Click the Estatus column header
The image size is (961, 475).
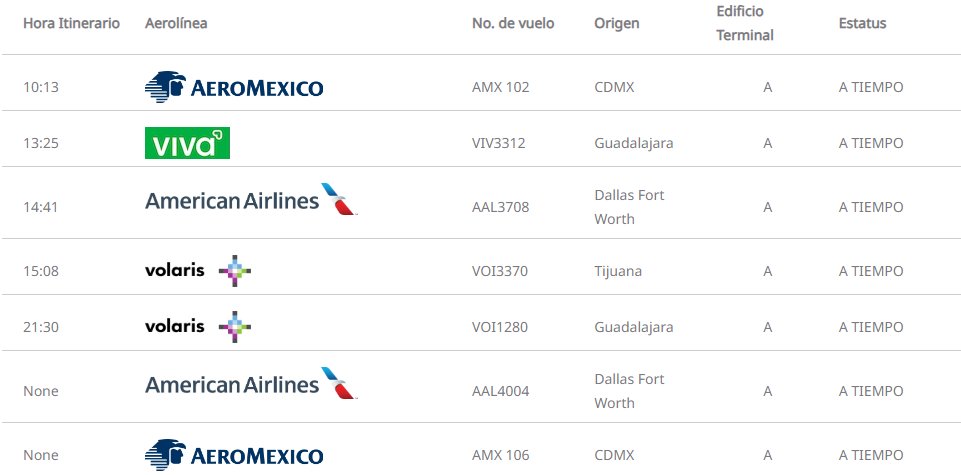(862, 23)
